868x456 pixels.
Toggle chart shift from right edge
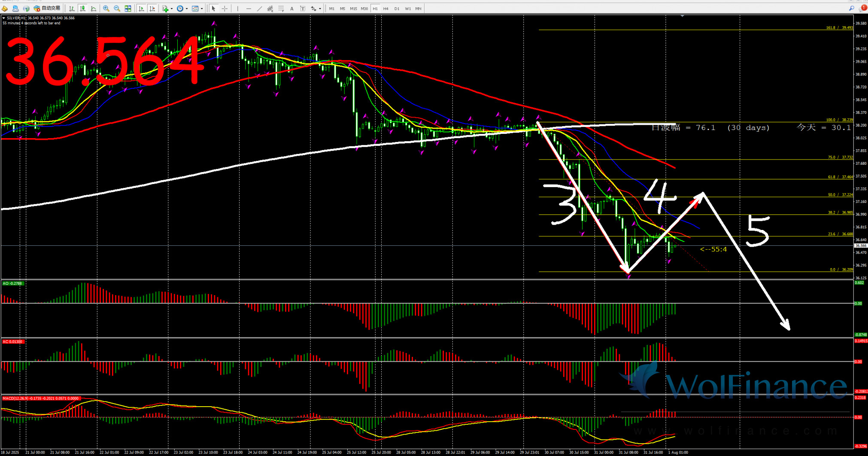[x=152, y=9]
